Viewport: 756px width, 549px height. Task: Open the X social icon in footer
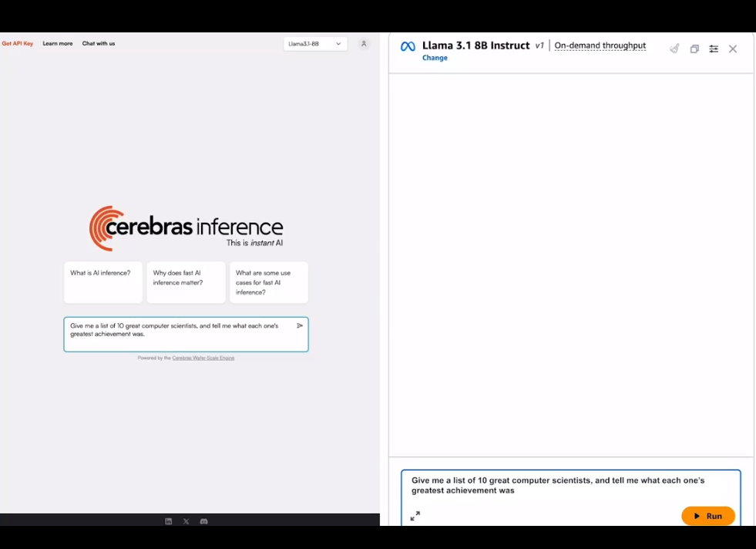(x=186, y=521)
